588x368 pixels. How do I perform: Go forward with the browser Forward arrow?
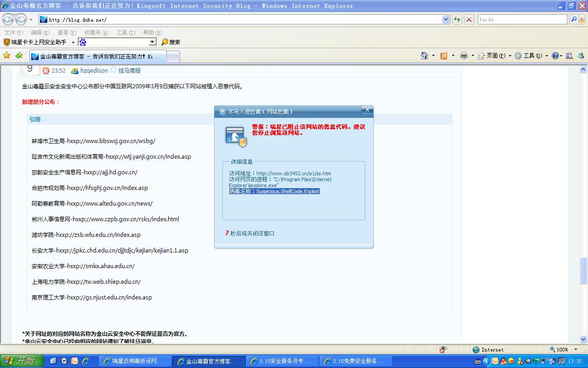click(x=21, y=20)
